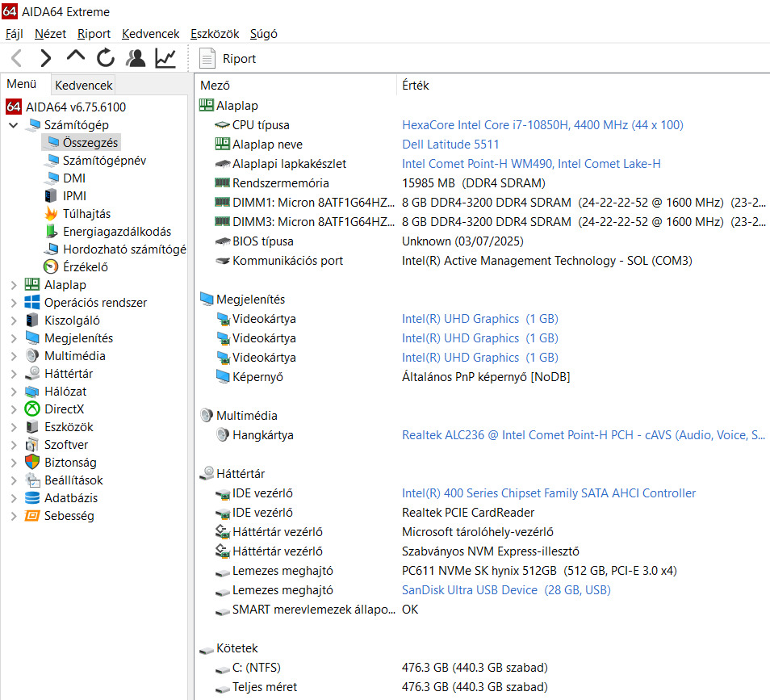Select the DMI tree icon
770x700 pixels.
coord(51,178)
